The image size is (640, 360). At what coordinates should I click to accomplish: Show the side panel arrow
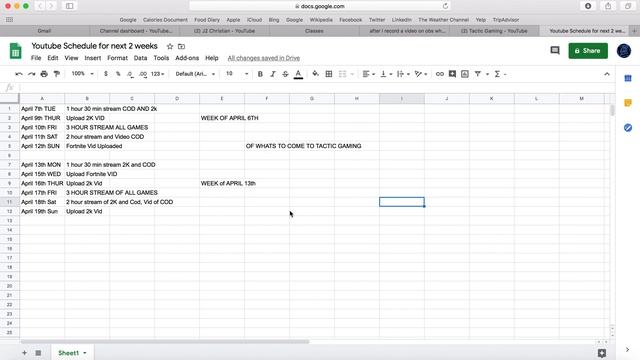(627, 350)
